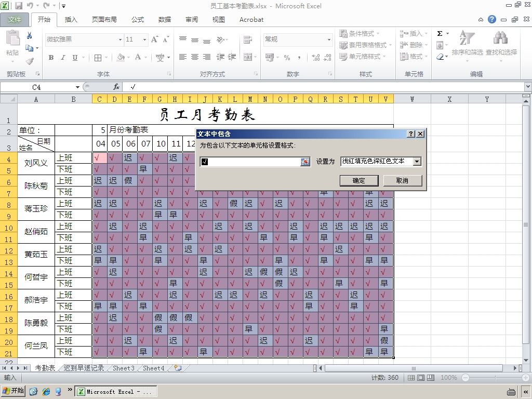The height and width of the screenshot is (399, 532).
Task: Open the number format dropdown
Action: coord(329,39)
